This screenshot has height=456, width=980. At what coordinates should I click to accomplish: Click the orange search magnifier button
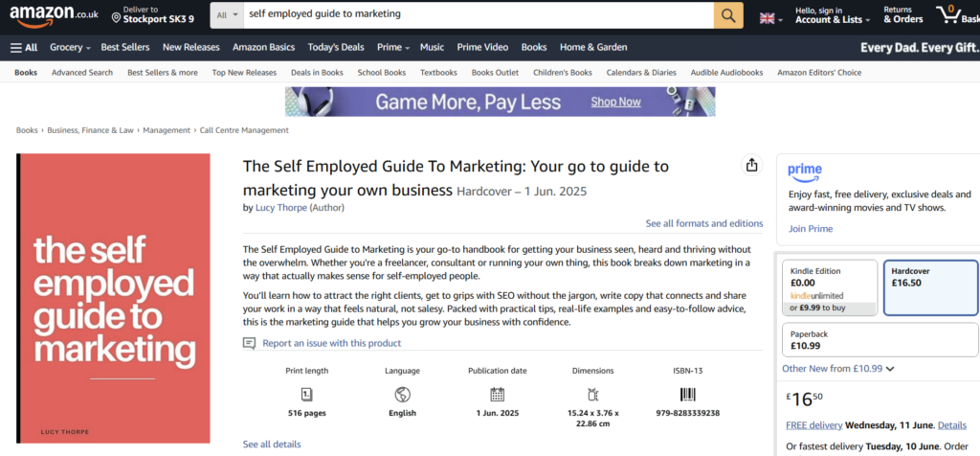[728, 15]
